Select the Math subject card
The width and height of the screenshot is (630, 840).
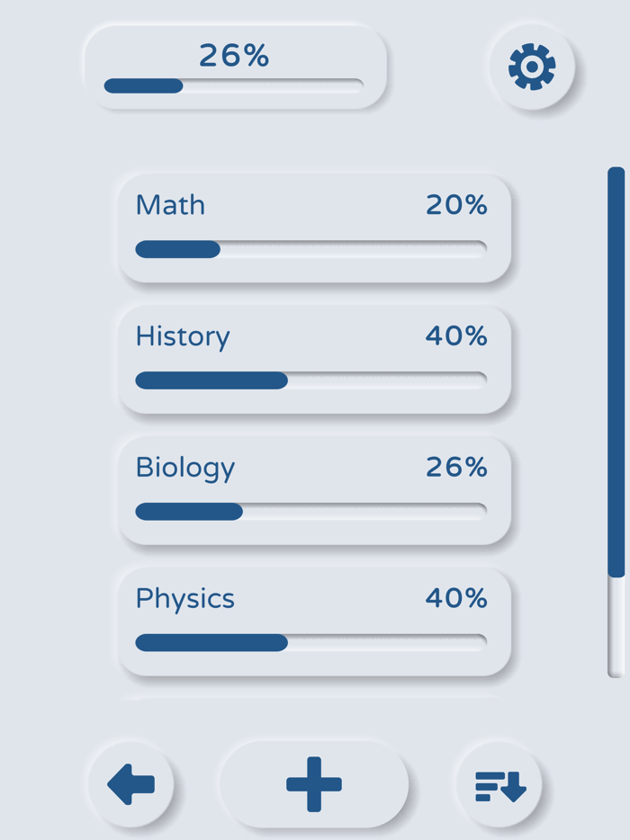(314, 228)
